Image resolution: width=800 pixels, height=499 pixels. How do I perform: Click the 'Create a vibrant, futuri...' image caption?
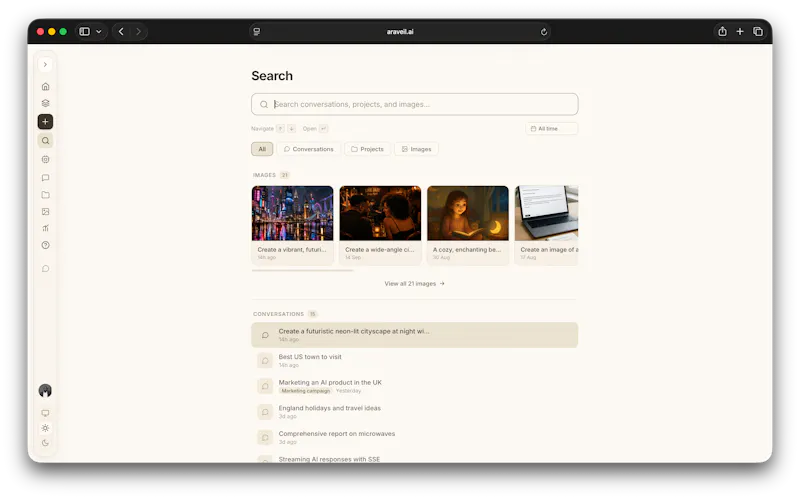(x=292, y=250)
